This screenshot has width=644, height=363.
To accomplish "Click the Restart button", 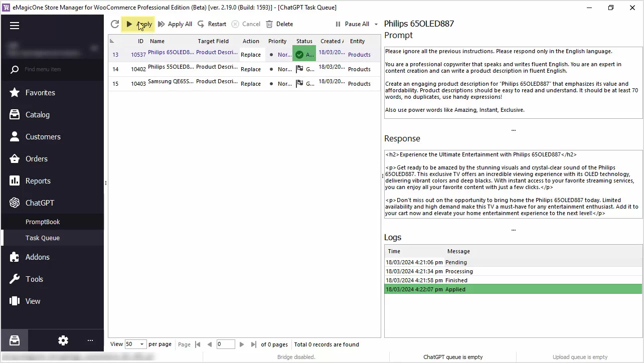I will coord(212,24).
